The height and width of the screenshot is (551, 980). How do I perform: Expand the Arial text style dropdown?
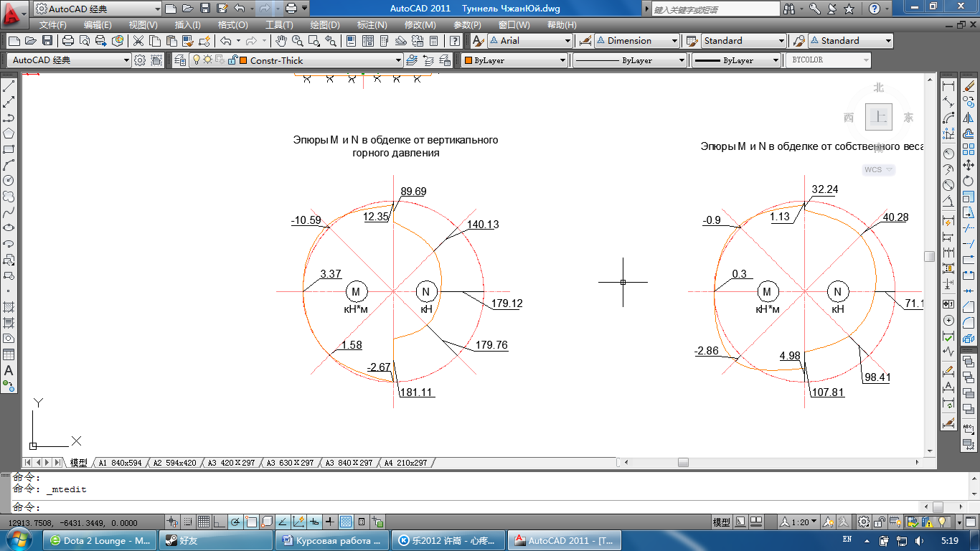coord(567,41)
